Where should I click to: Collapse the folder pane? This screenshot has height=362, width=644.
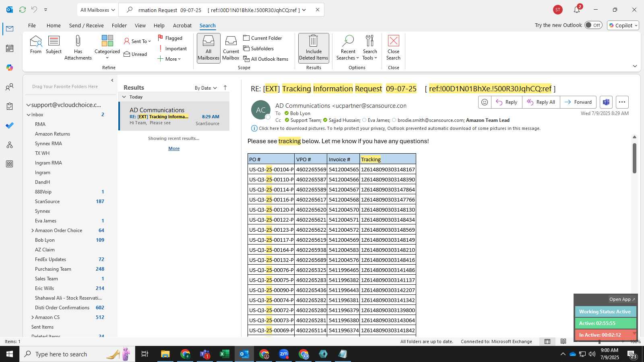[x=112, y=80]
